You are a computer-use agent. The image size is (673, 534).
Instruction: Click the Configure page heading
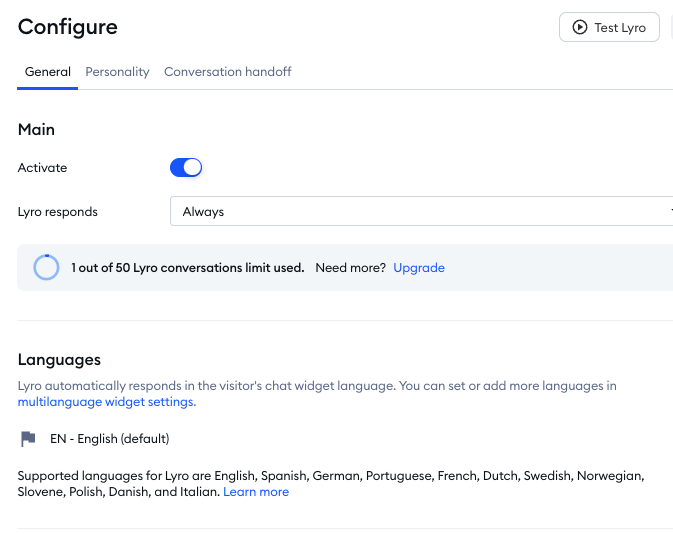coord(68,27)
